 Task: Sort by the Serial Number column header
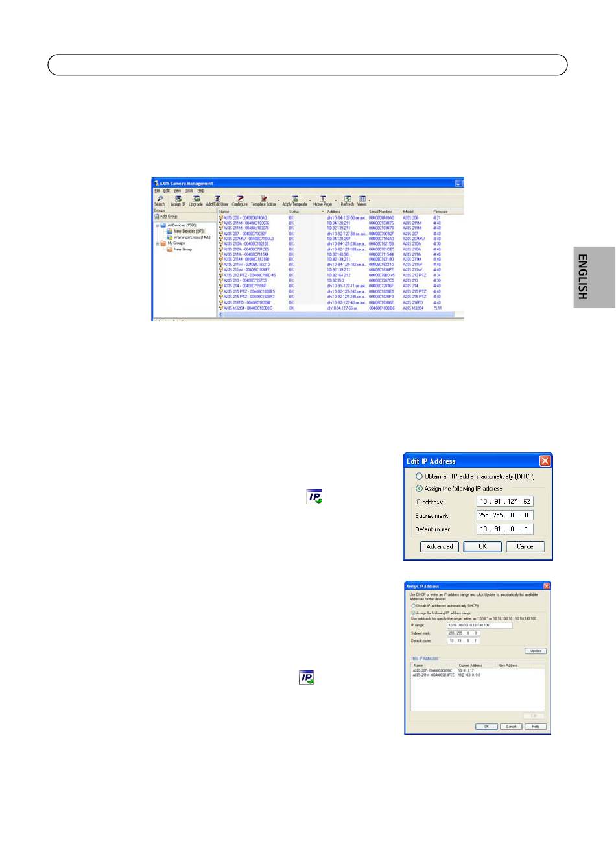(384, 212)
